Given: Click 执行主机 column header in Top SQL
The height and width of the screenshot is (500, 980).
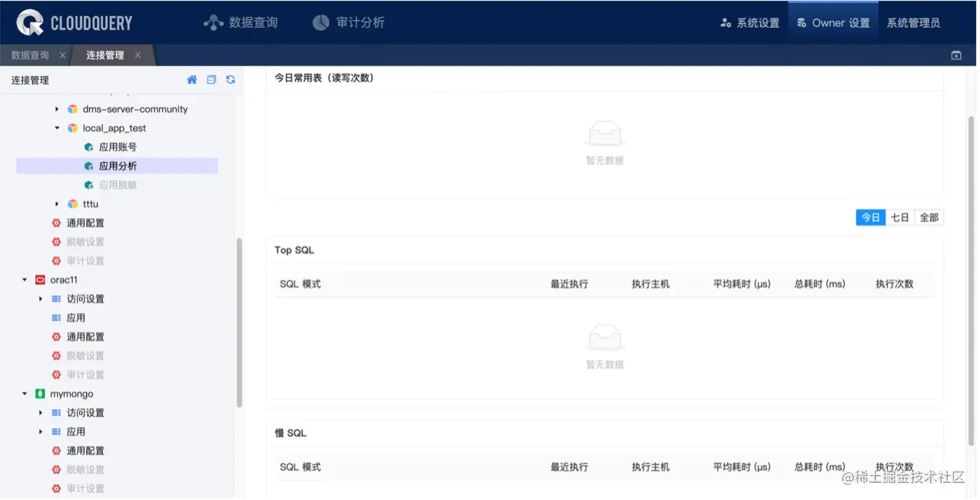Looking at the screenshot, I should [651, 284].
